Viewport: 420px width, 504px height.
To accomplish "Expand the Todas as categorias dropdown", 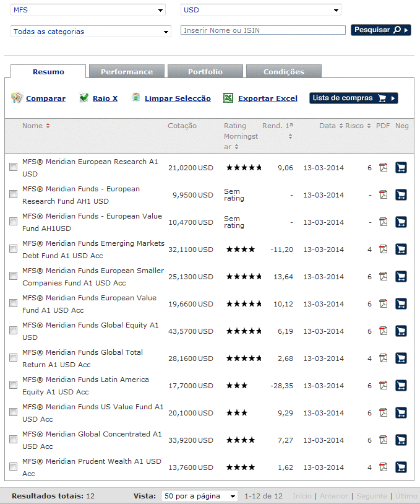I will click(x=90, y=32).
